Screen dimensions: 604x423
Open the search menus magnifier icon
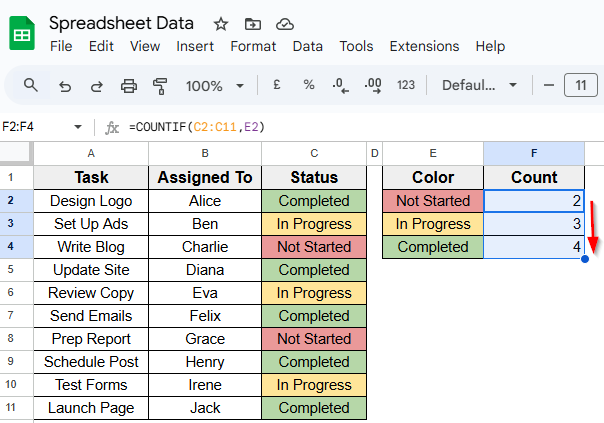30,85
